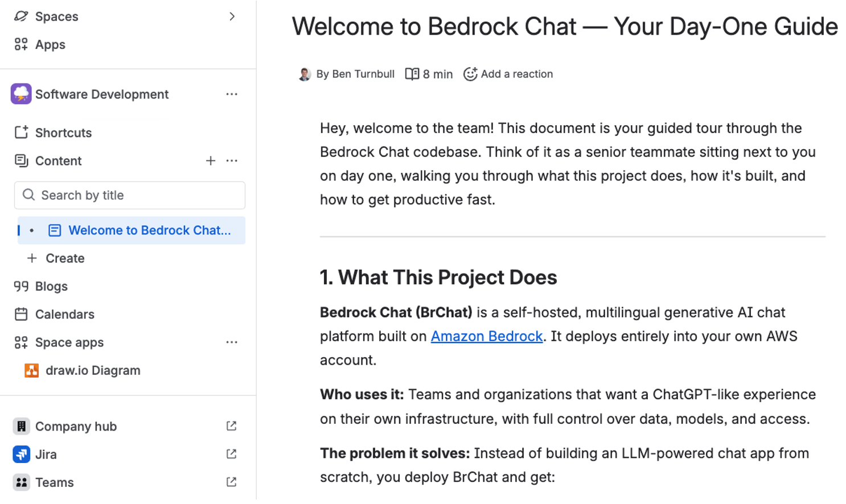The image size is (846, 504).
Task: Open Jira from the sidebar
Action: tap(46, 455)
